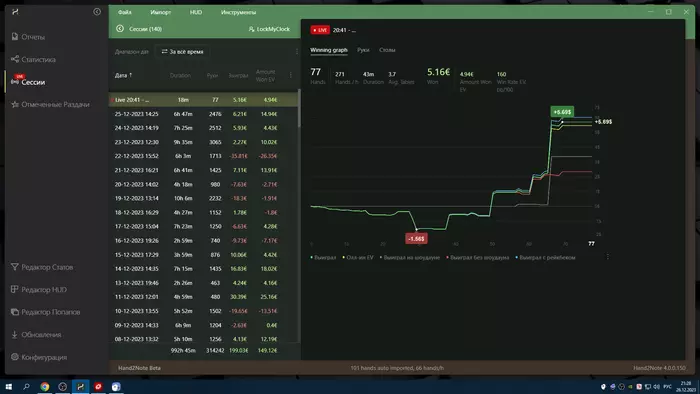Screen dimensions: 700x394
Task: Select session 19-12-2023 13:14
Action: point(203,198)
